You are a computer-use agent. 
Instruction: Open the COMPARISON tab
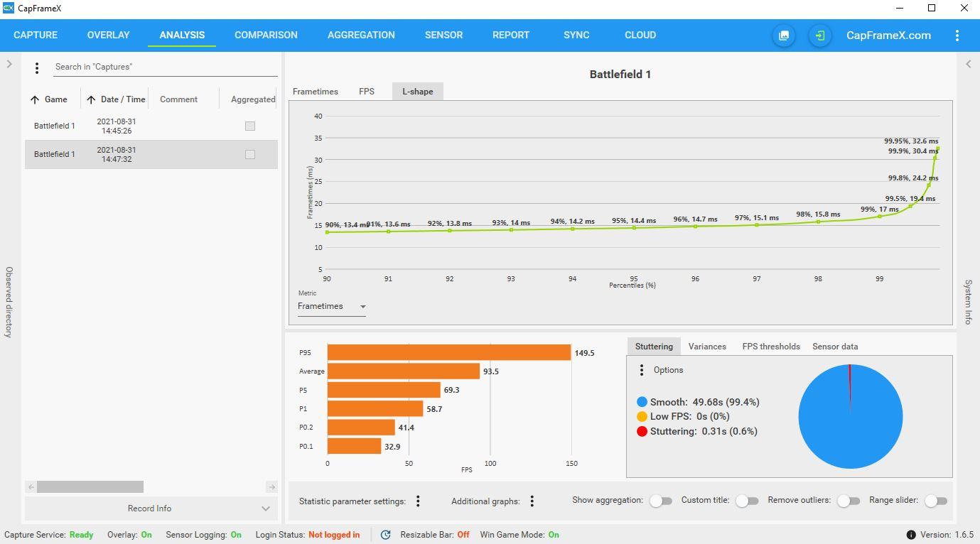click(266, 35)
